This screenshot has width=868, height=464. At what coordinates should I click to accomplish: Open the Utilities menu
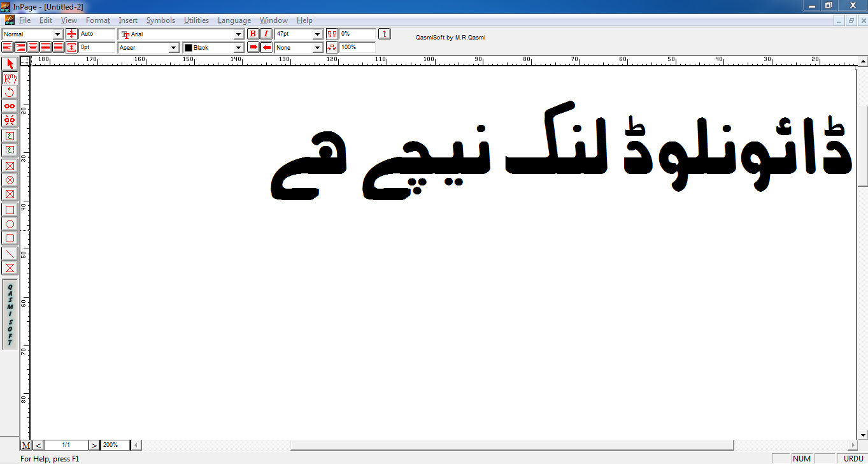pos(196,20)
